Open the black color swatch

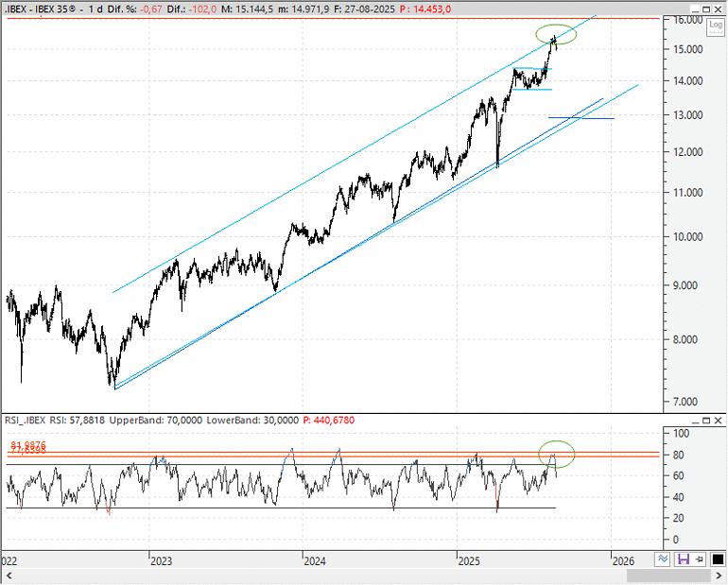(718, 559)
